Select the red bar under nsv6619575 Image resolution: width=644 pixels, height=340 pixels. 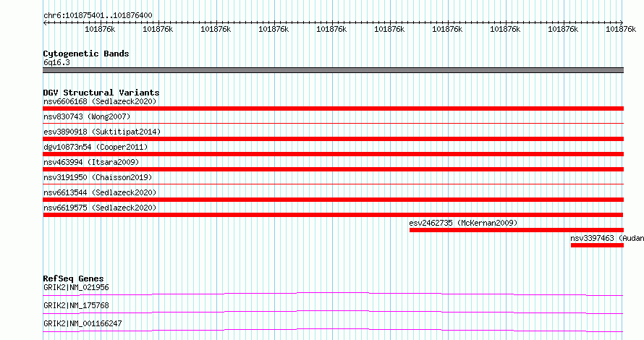(333, 215)
